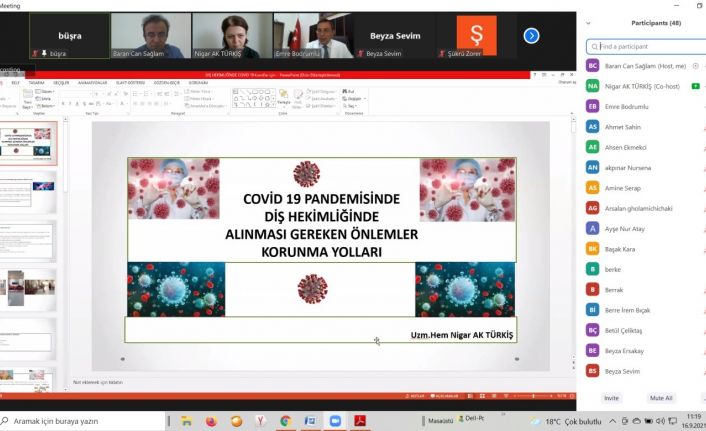Click Nigar AK TÜRKİŞ's green screen-share icon
Screen dimensions: 706x431
[x=695, y=86]
